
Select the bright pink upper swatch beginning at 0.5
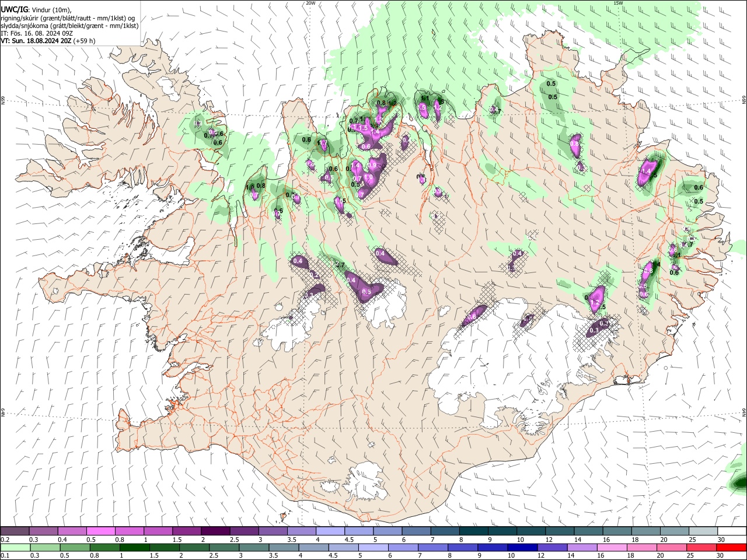coord(100,531)
